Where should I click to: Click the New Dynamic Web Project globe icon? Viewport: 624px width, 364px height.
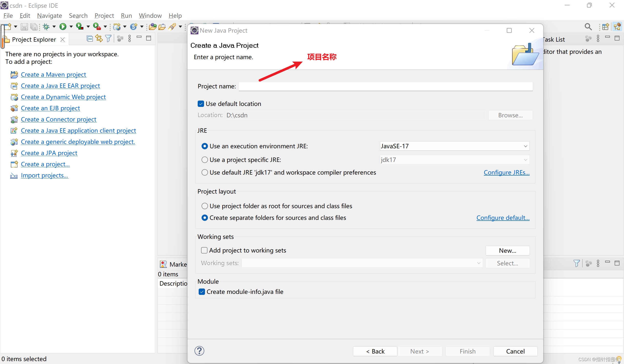(117, 27)
